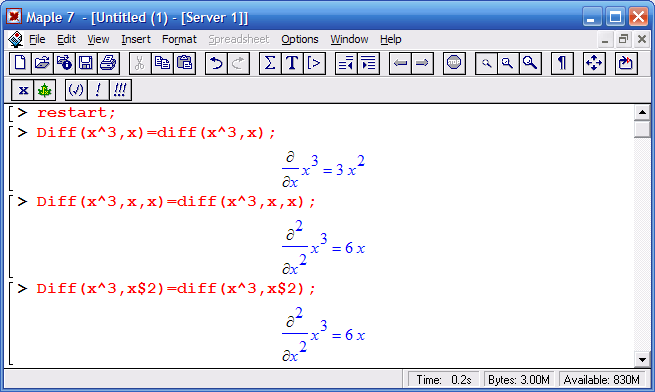Image resolution: width=655 pixels, height=392 pixels.
Task: Execute current expression single exclamation button
Action: (x=98, y=90)
